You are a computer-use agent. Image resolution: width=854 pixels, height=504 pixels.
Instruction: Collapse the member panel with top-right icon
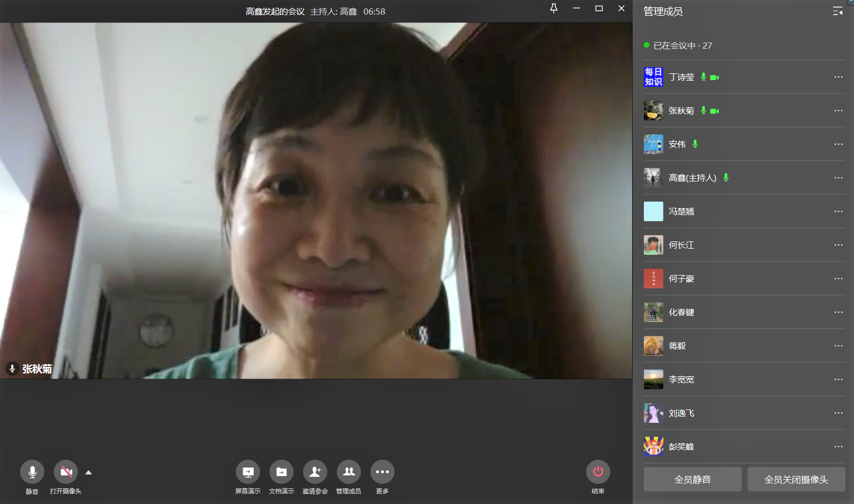tap(838, 11)
